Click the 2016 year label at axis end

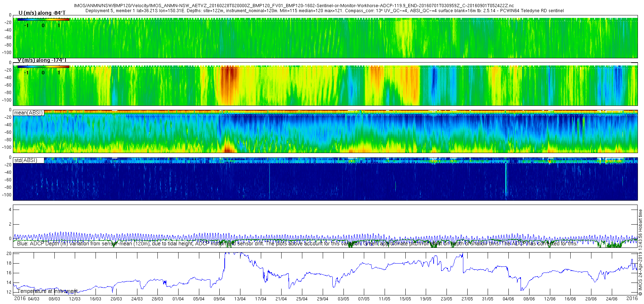tap(632, 298)
